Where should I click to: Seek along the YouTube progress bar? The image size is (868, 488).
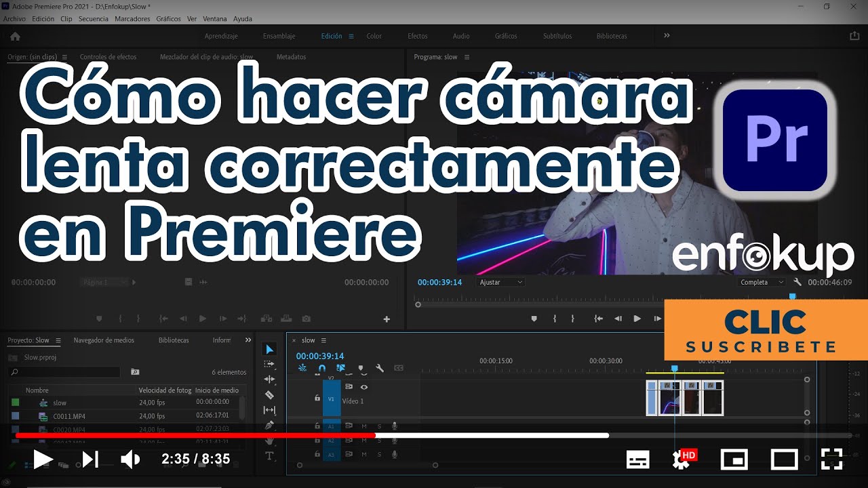(434, 435)
